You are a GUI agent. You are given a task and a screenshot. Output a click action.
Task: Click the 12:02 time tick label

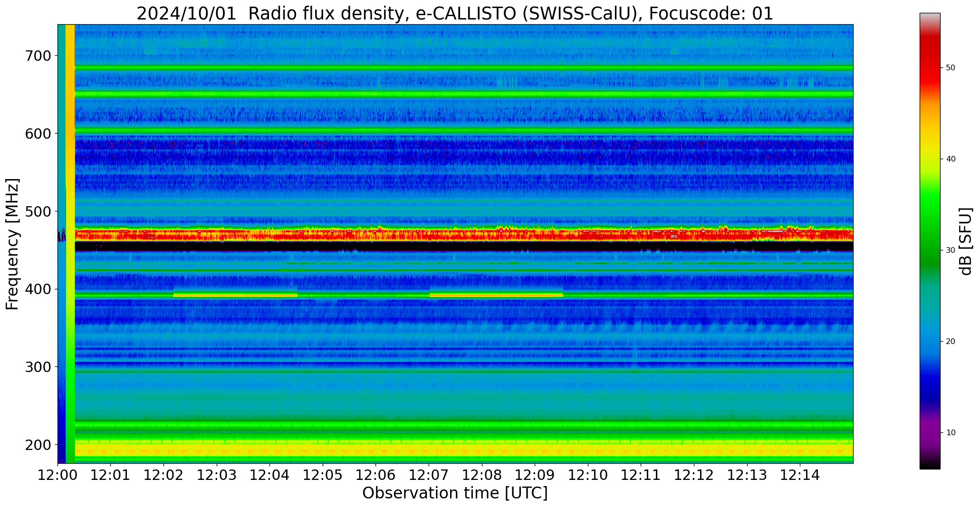click(164, 475)
